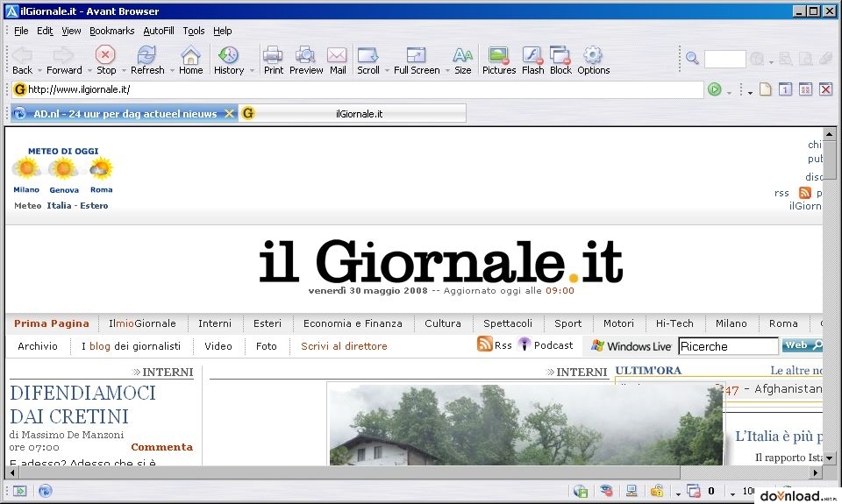The height and width of the screenshot is (504, 842).
Task: Open the Rss feed icon in the page navigation
Action: tap(484, 344)
